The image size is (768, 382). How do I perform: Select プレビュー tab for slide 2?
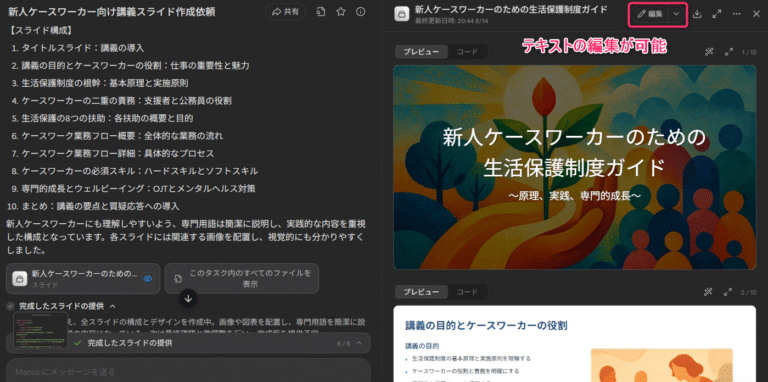click(x=421, y=292)
